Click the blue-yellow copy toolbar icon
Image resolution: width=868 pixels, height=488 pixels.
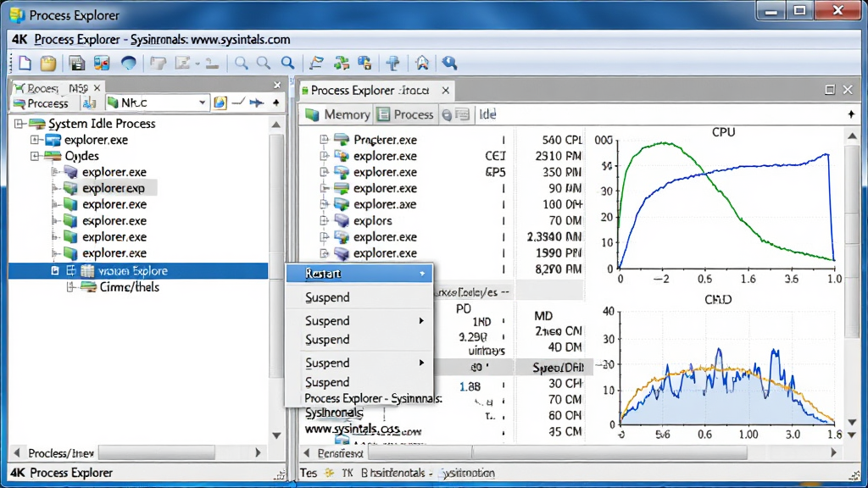click(364, 63)
